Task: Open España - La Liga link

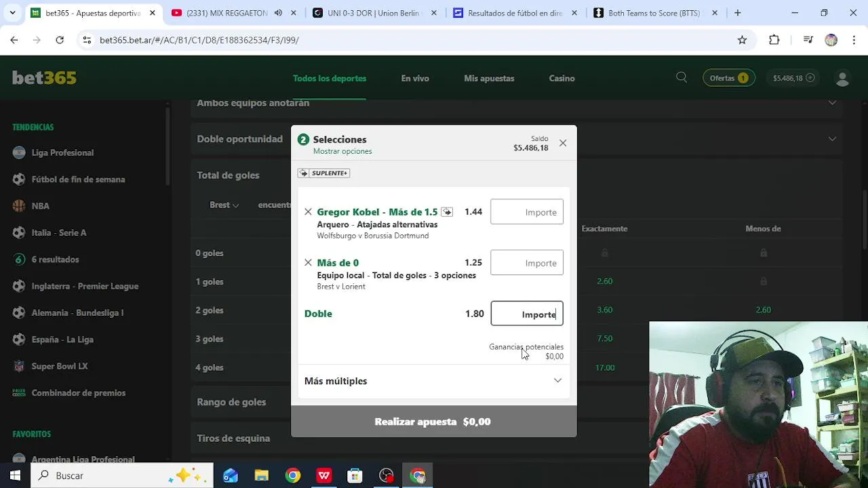Action: tap(62, 340)
